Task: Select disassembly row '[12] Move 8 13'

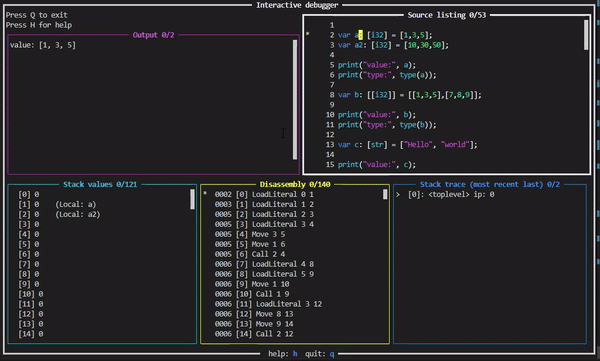Action: pyautogui.click(x=254, y=314)
